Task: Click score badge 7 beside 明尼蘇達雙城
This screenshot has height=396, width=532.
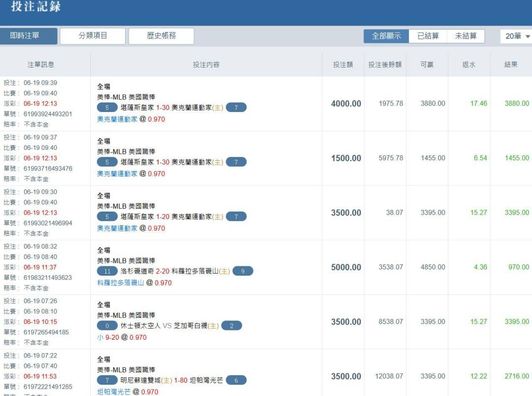Action: coord(107,380)
